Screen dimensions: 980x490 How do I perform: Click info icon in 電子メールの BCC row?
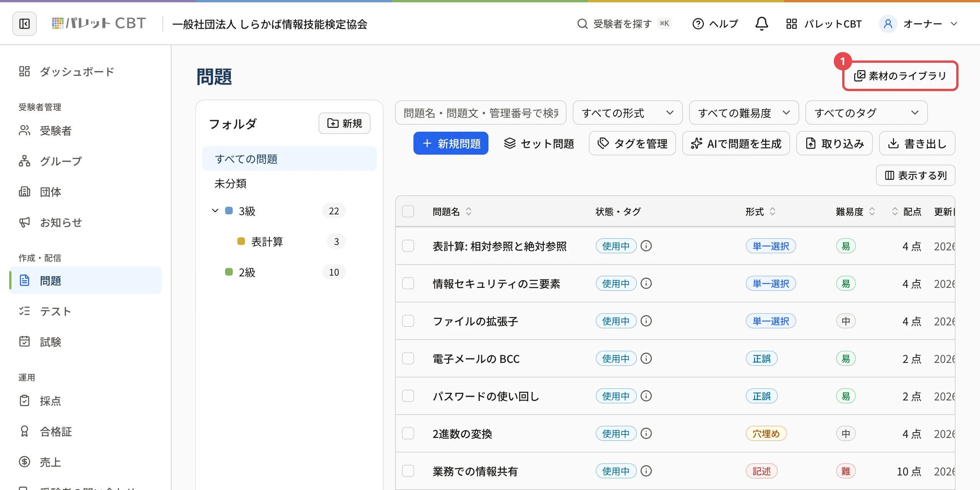646,358
